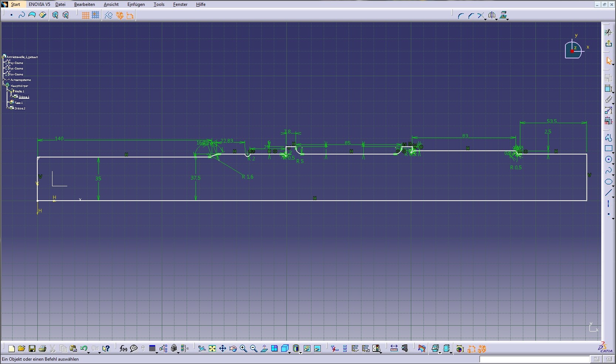Open the Formula f(x) editor
Screen dimensions: 616x364
(123, 348)
